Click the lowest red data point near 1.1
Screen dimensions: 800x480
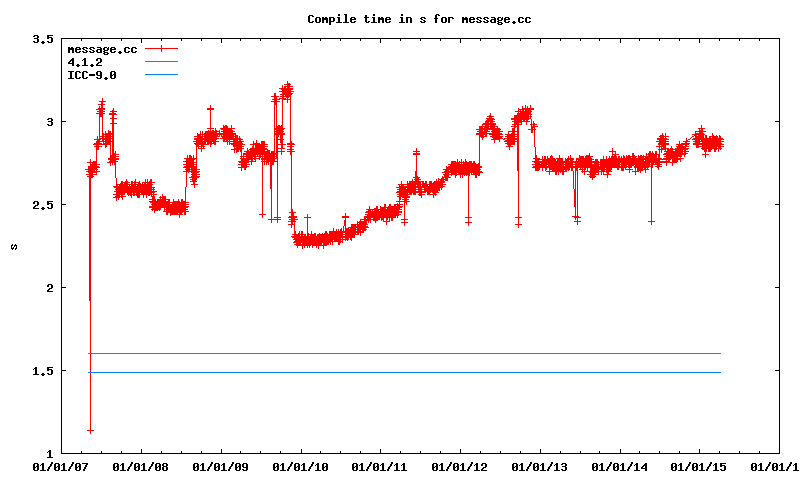click(x=91, y=430)
